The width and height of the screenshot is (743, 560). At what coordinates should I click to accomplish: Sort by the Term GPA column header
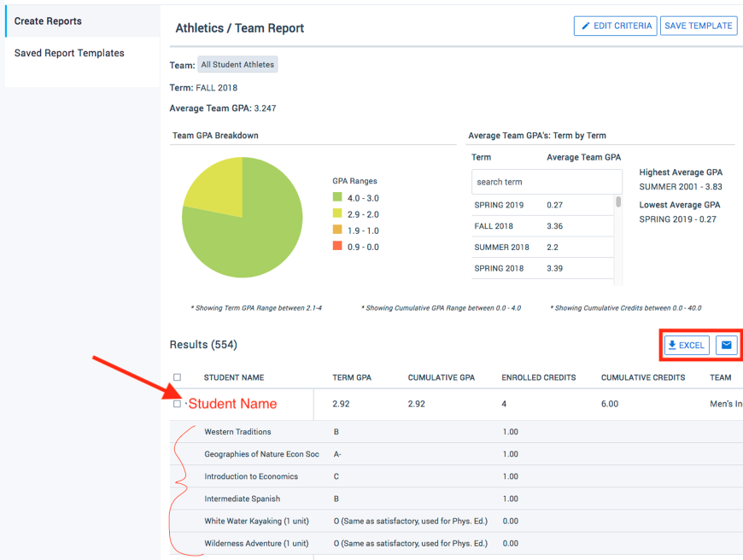354,377
